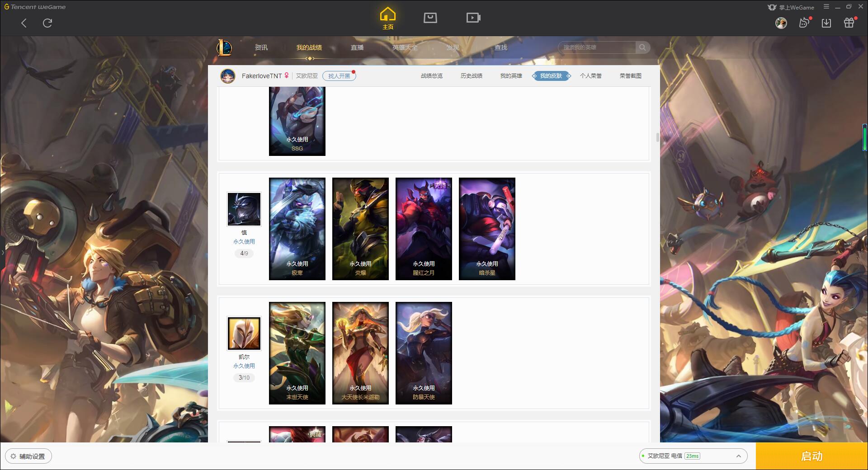Click 永久使用 under 凯尔
The height and width of the screenshot is (470, 868).
[244, 366]
